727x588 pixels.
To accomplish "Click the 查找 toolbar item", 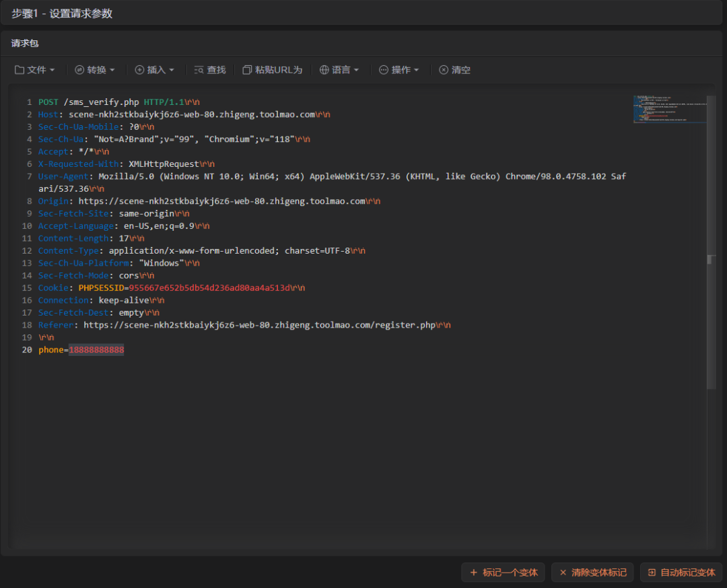I will click(x=210, y=70).
